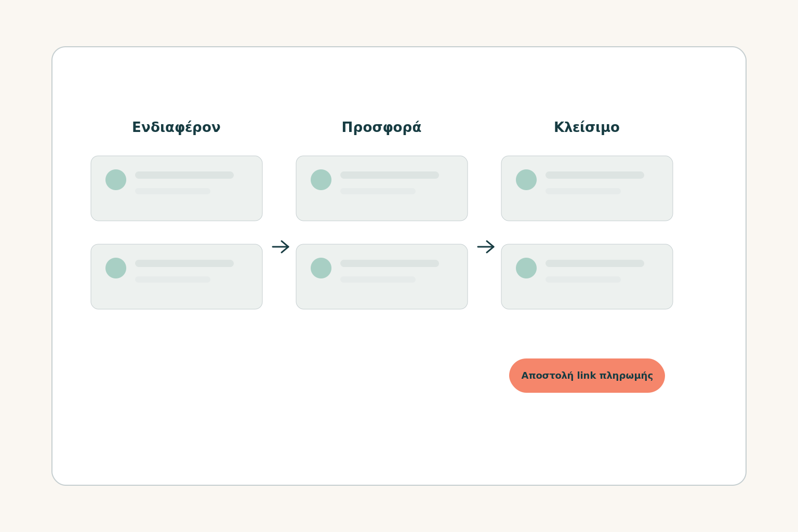The width and height of the screenshot is (798, 532).
Task: Open the bottom card under Κλείσιμο
Action: (x=587, y=276)
